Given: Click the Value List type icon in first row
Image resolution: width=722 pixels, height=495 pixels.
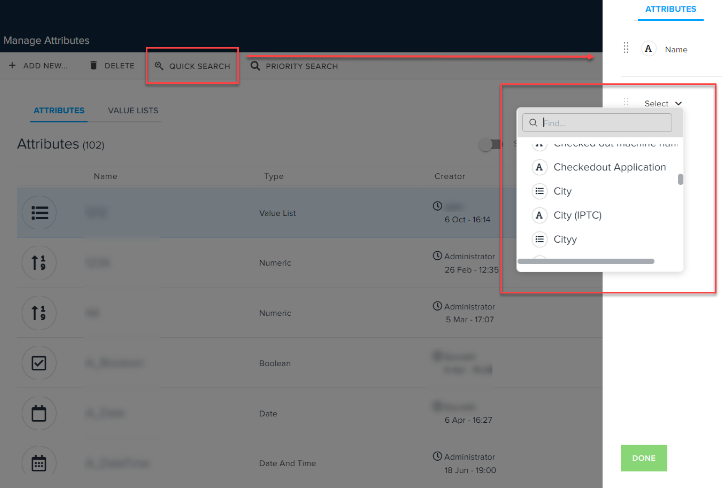Looking at the screenshot, I should (39, 213).
